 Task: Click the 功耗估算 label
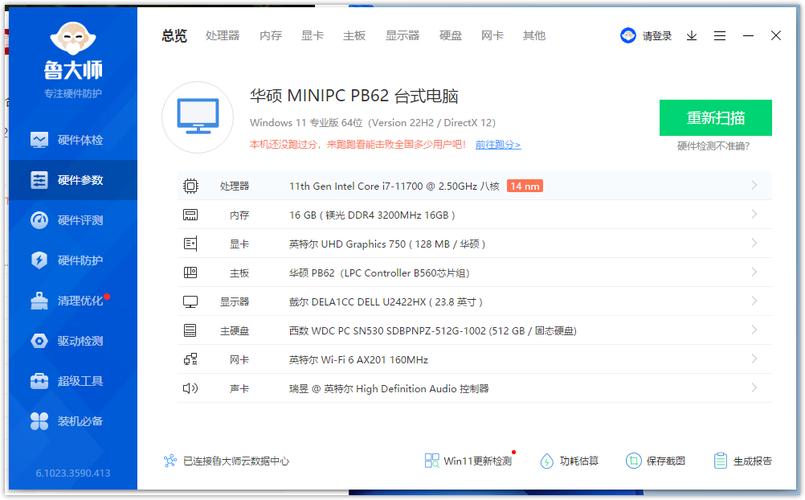click(x=579, y=460)
